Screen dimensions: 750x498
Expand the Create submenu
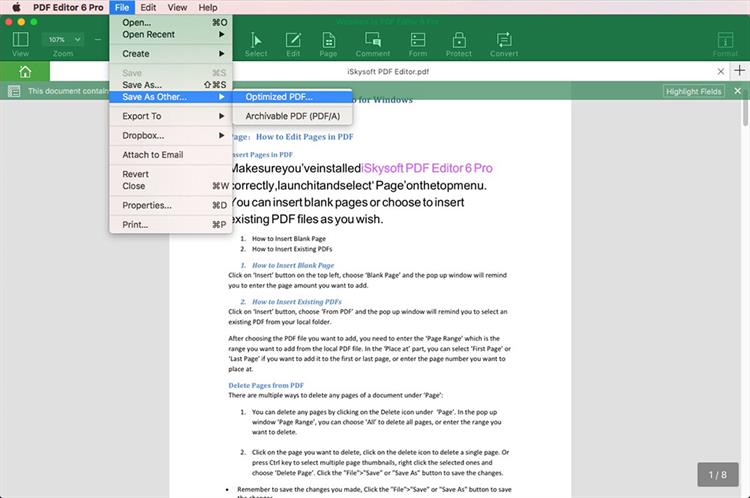pyautogui.click(x=171, y=54)
